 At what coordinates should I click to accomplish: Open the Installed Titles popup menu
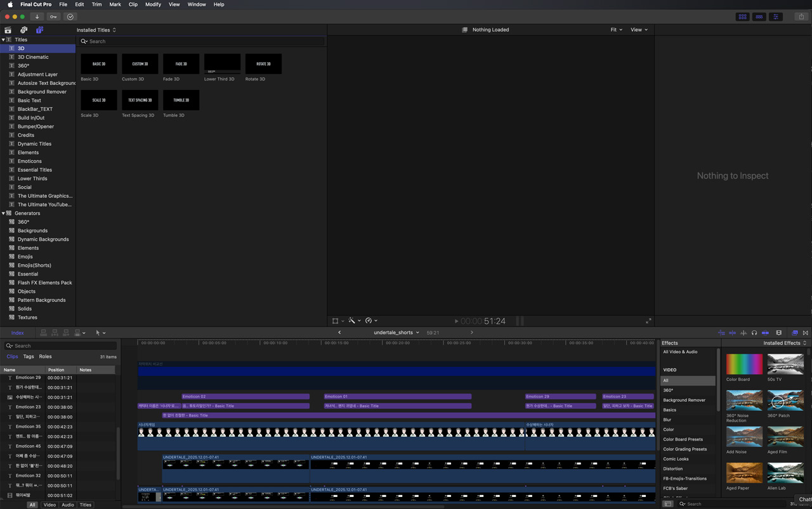click(x=96, y=30)
